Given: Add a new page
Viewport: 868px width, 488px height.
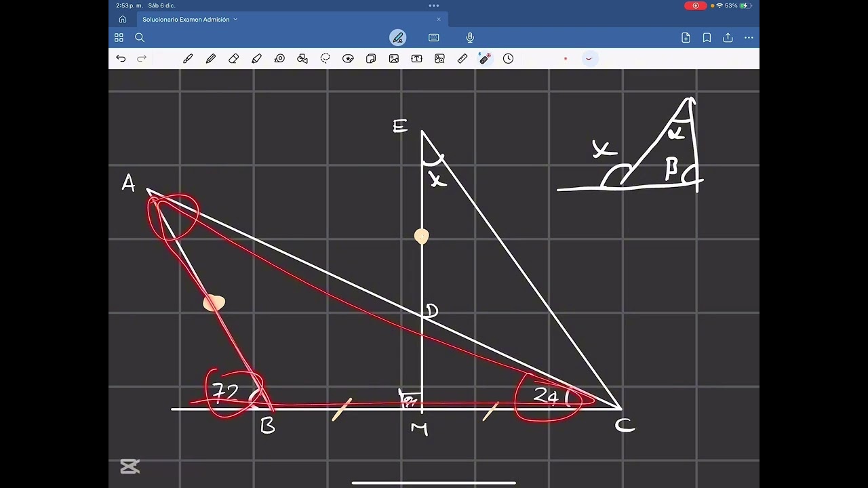Looking at the screenshot, I should point(686,38).
